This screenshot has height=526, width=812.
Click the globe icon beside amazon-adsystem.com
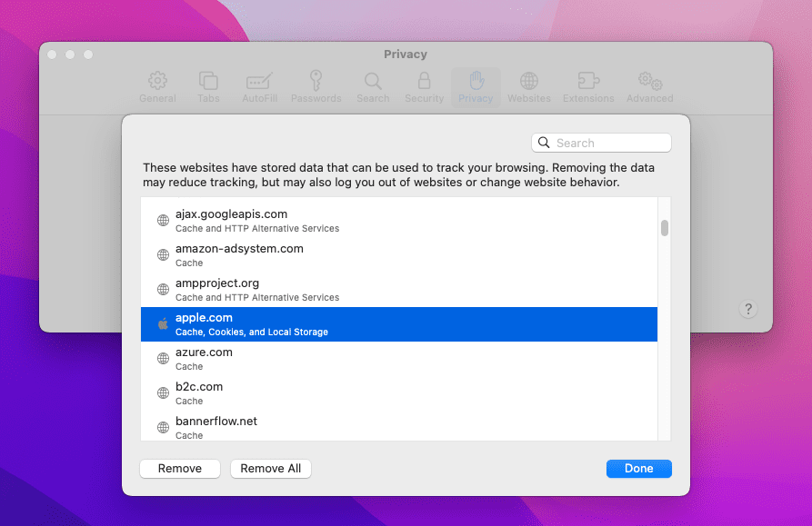(163, 255)
